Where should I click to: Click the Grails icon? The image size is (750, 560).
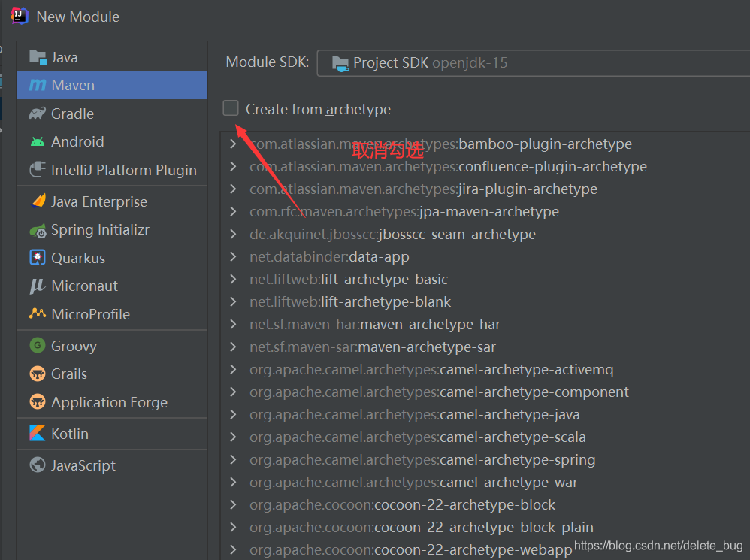click(x=38, y=374)
